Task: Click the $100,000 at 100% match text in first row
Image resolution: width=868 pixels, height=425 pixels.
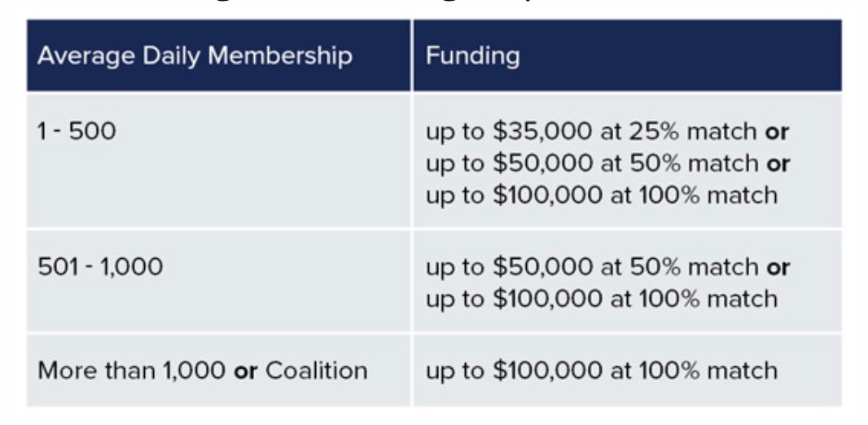Action: [634, 195]
